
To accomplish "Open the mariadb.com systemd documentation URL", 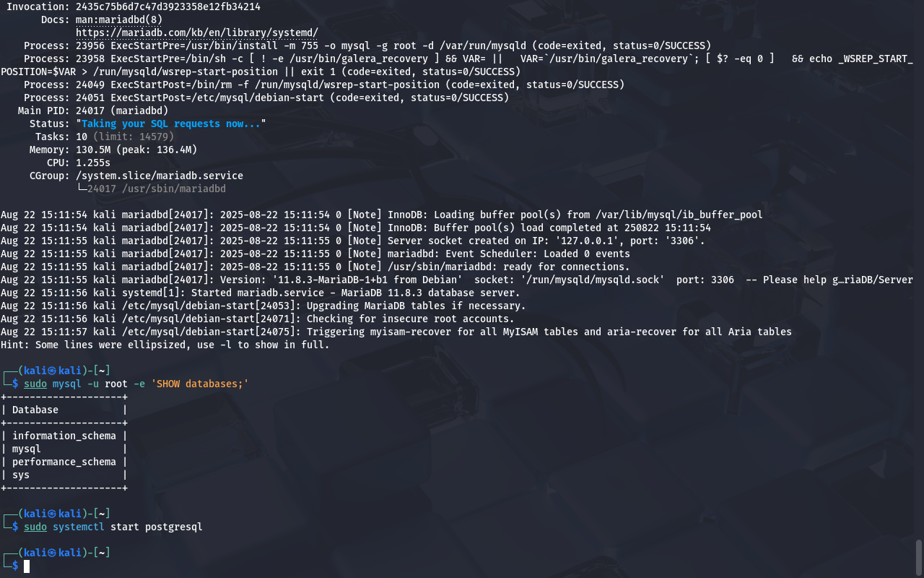I will [x=197, y=33].
